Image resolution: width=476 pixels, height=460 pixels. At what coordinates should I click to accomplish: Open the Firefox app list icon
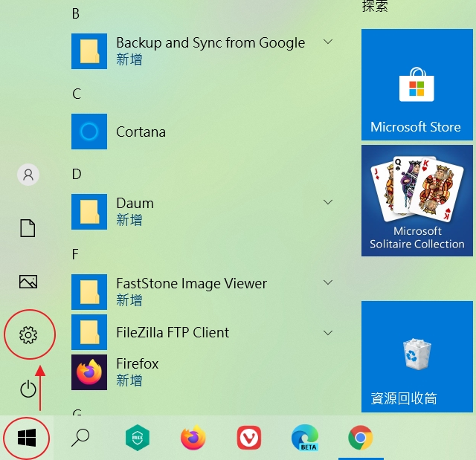(x=89, y=372)
